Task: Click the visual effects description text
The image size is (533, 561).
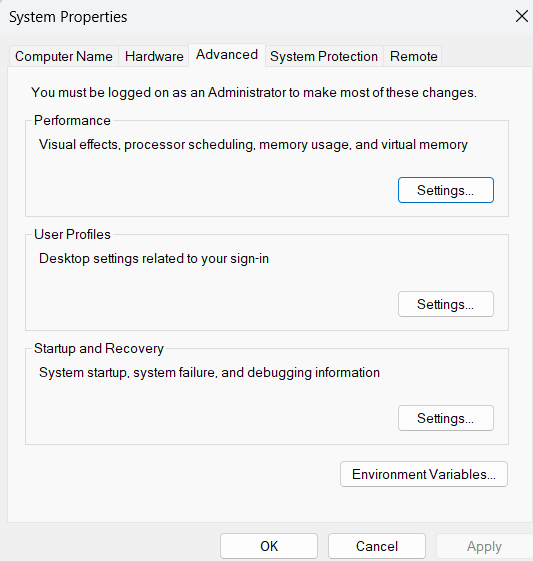Action: click(x=253, y=145)
